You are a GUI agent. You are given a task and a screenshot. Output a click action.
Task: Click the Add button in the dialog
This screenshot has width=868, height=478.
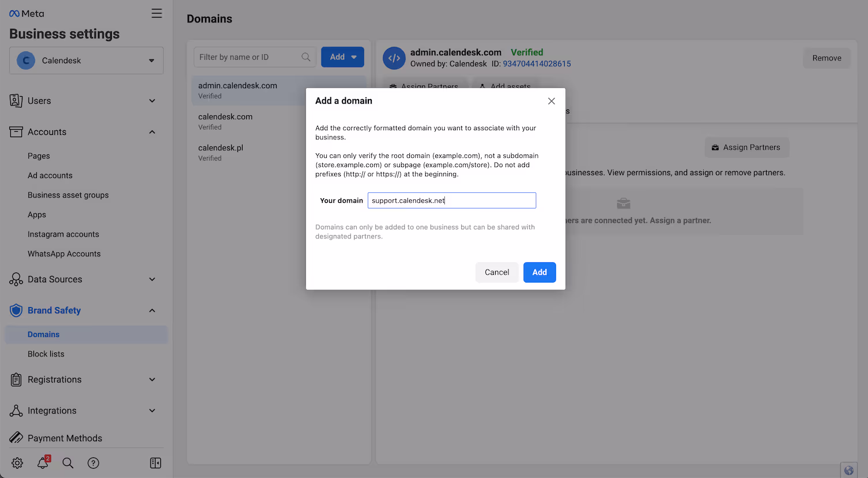pos(539,272)
